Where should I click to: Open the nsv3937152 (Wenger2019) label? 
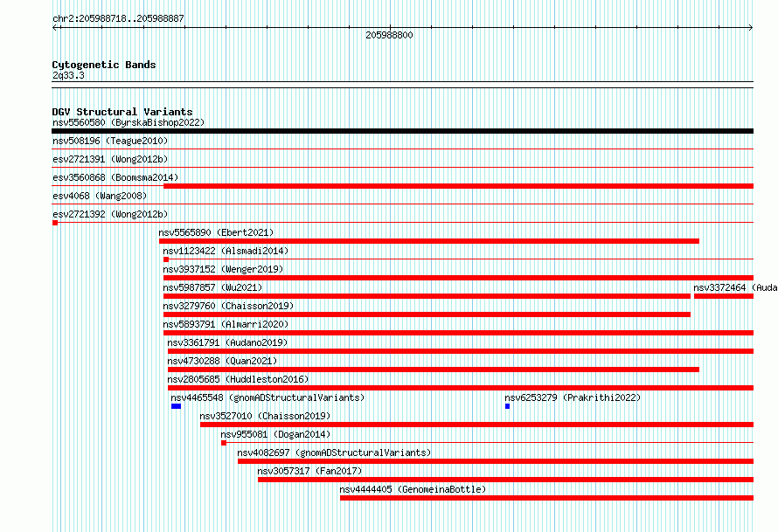pyautogui.click(x=223, y=269)
